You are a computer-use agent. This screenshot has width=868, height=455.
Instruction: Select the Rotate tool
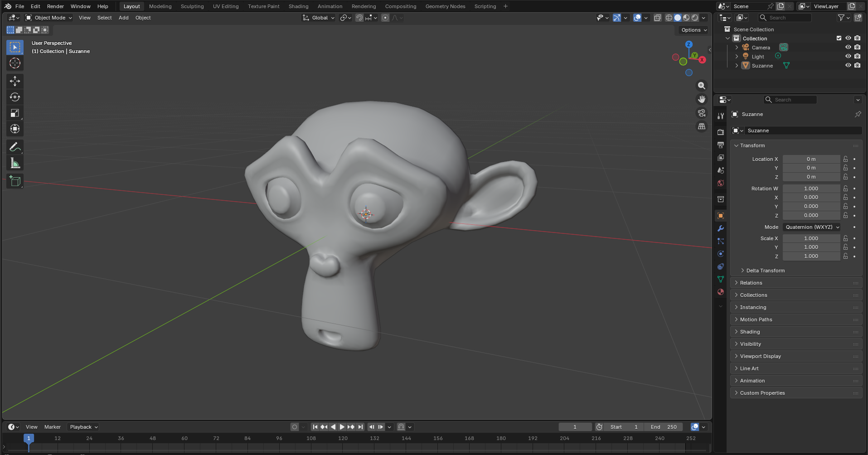click(x=15, y=97)
